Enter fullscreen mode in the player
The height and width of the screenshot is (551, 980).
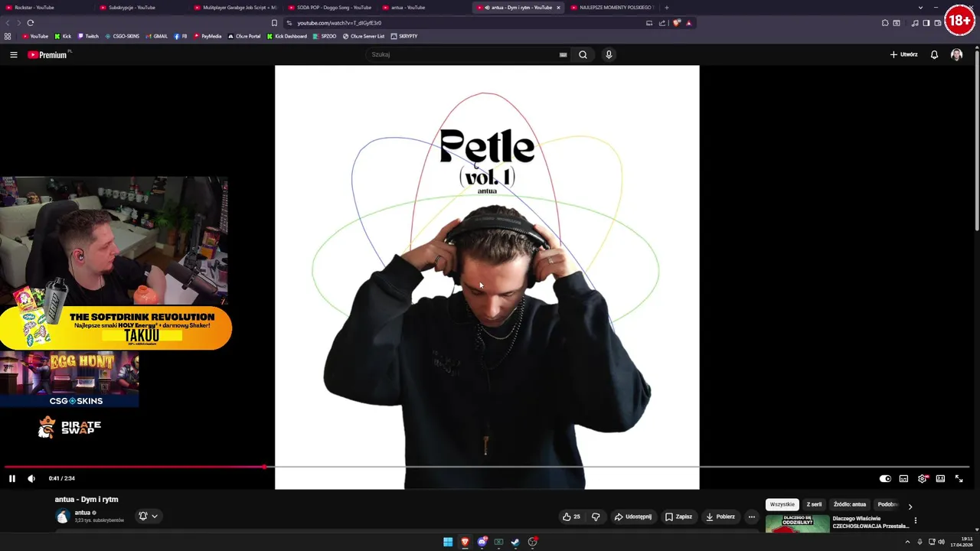(x=959, y=478)
